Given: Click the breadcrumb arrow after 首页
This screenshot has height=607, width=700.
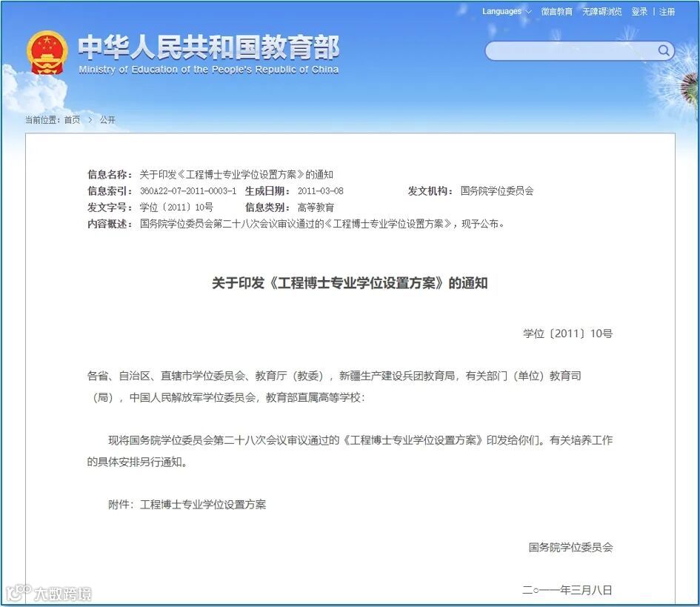Looking at the screenshot, I should pyautogui.click(x=90, y=120).
